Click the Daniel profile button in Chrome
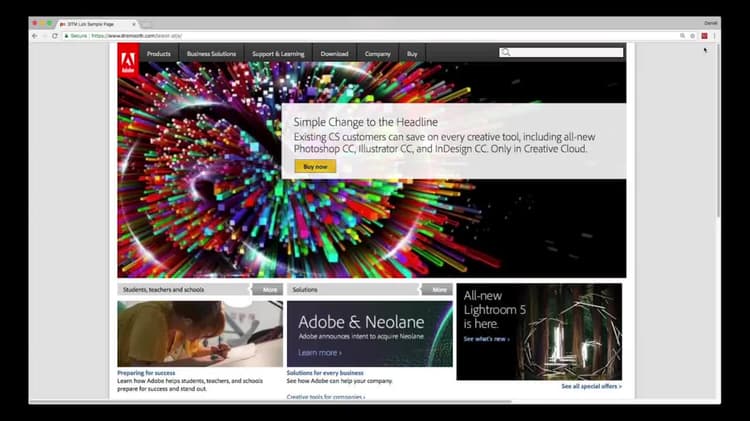 tap(710, 23)
